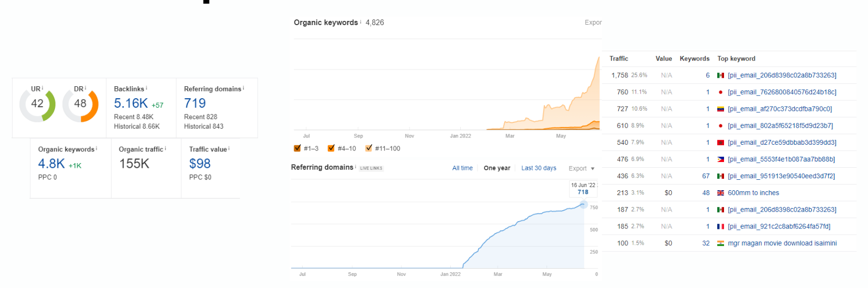Open the Export menu above Organic keywords chart

tap(593, 22)
